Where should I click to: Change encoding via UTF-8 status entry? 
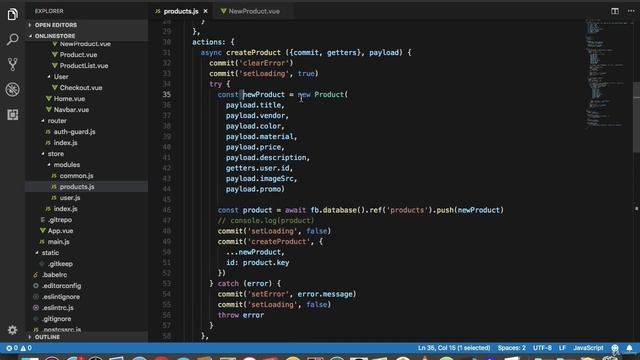[x=542, y=348]
